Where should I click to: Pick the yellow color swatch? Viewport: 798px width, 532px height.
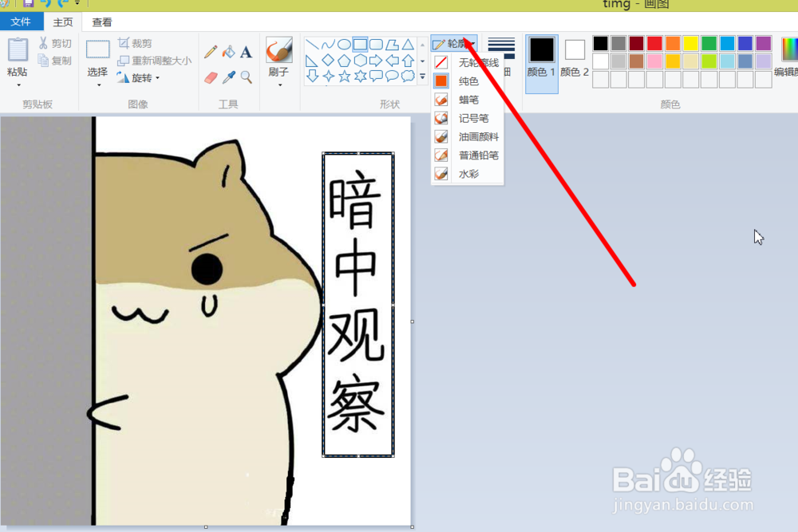690,43
